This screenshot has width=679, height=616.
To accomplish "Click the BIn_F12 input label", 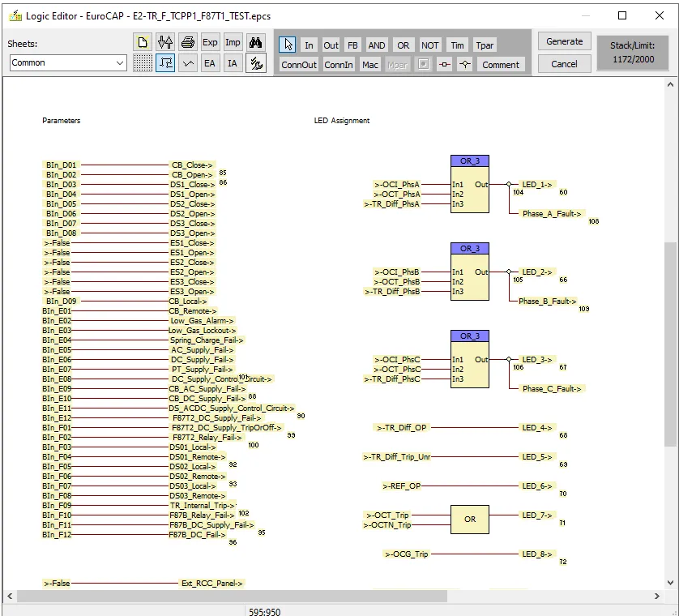I will tap(57, 535).
